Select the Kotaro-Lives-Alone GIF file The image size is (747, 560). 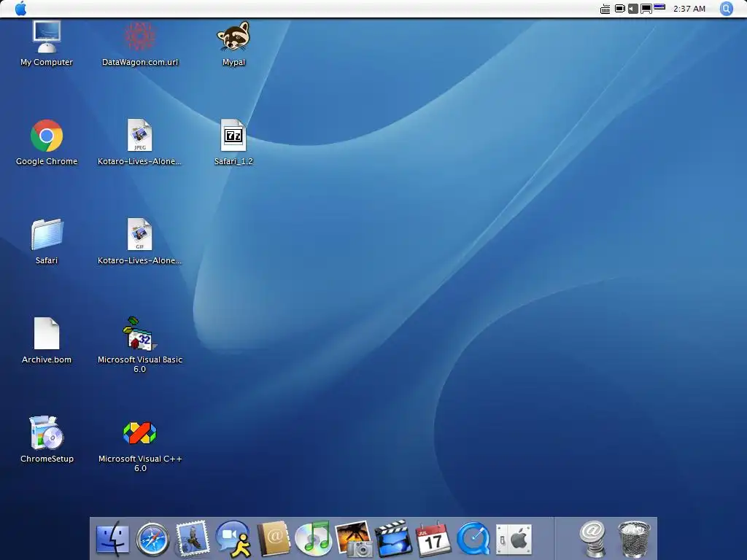(x=139, y=234)
